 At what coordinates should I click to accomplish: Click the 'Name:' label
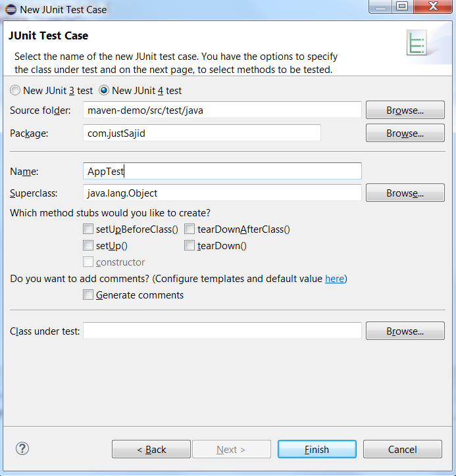(24, 172)
